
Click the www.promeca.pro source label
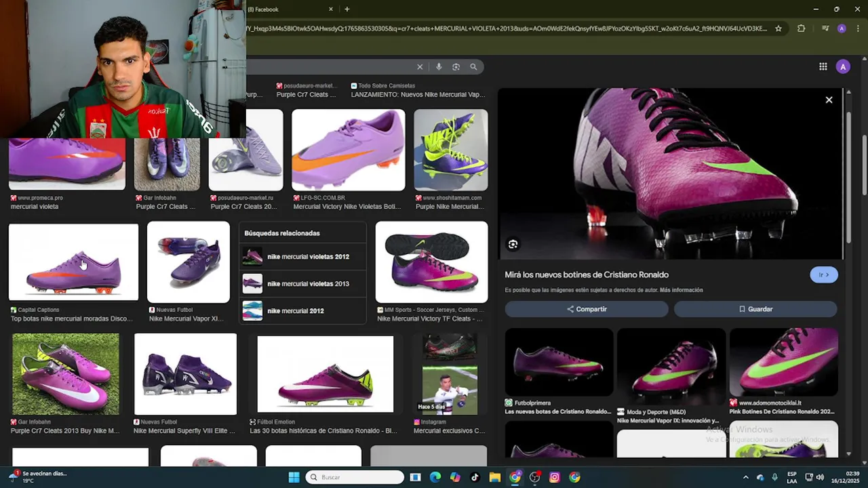40,198
